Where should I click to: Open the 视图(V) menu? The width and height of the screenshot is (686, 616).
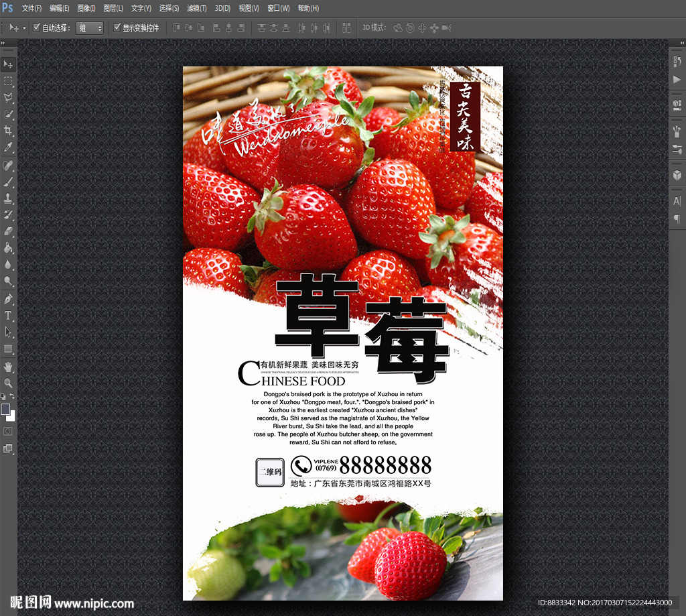pos(249,8)
